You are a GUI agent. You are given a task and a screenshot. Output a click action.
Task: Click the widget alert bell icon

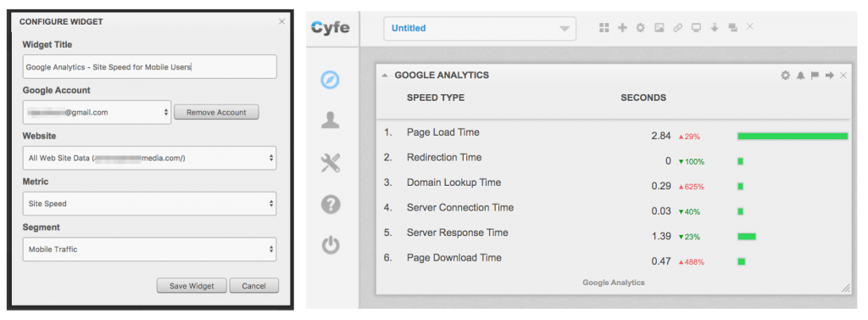point(800,76)
